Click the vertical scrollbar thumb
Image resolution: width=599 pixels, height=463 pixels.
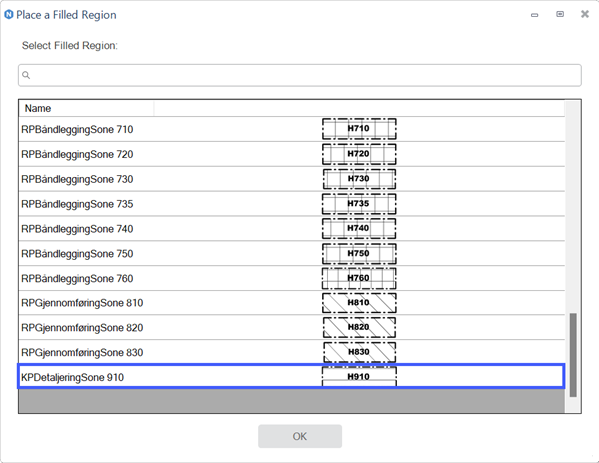point(573,355)
